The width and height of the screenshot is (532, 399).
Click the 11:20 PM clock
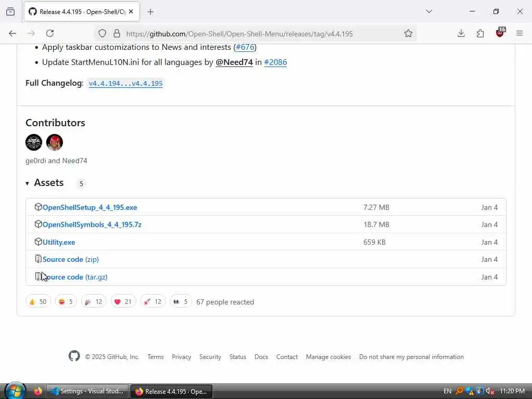(x=512, y=391)
